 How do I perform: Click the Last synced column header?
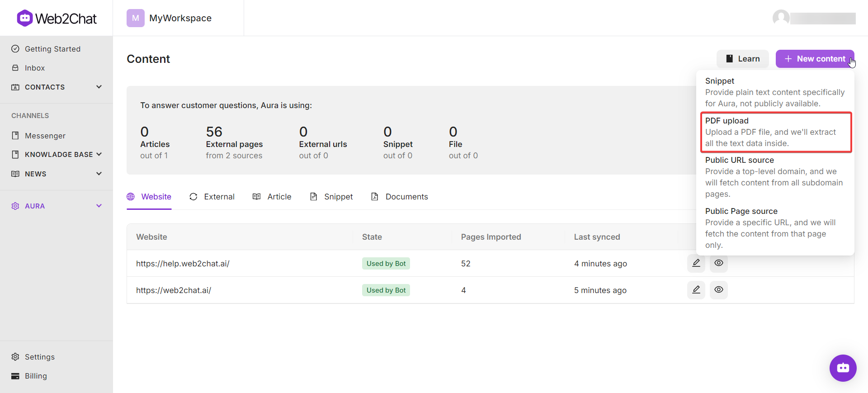[x=597, y=237]
